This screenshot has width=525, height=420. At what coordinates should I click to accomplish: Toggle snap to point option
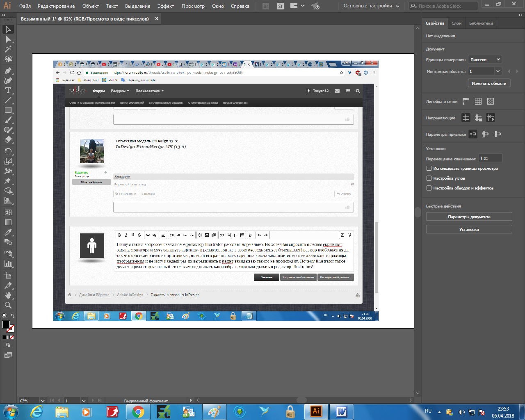point(473,134)
